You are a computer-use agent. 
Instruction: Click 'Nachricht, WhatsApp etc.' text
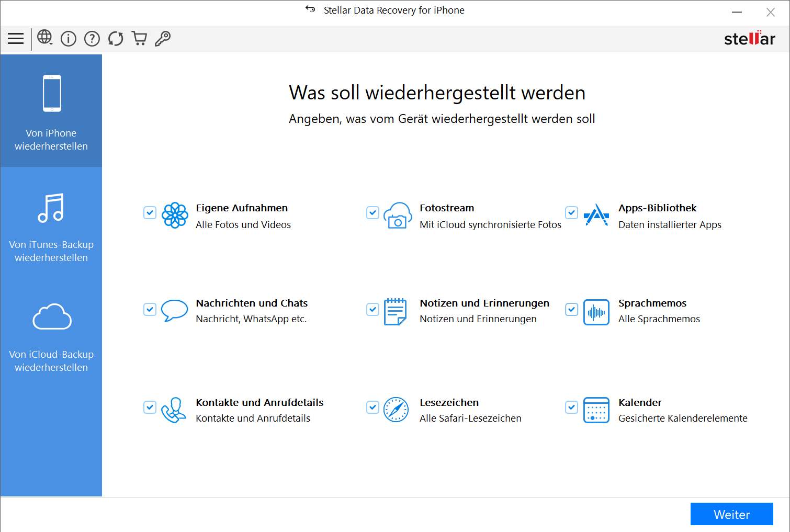click(251, 319)
